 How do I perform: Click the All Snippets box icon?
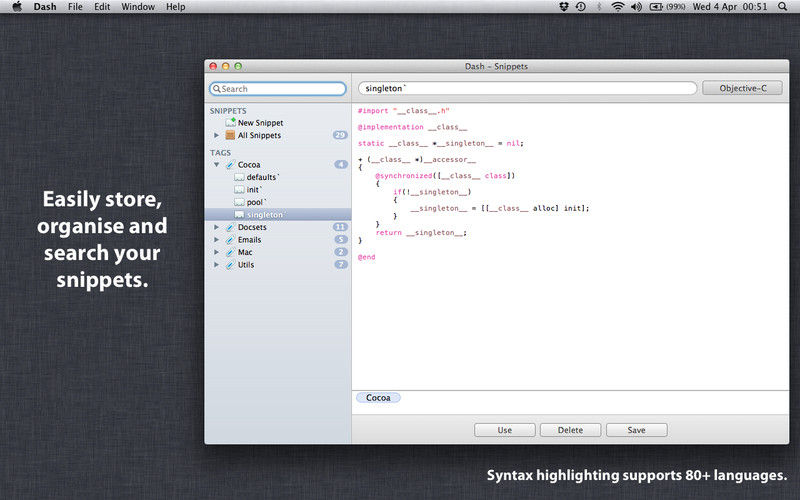pos(231,135)
